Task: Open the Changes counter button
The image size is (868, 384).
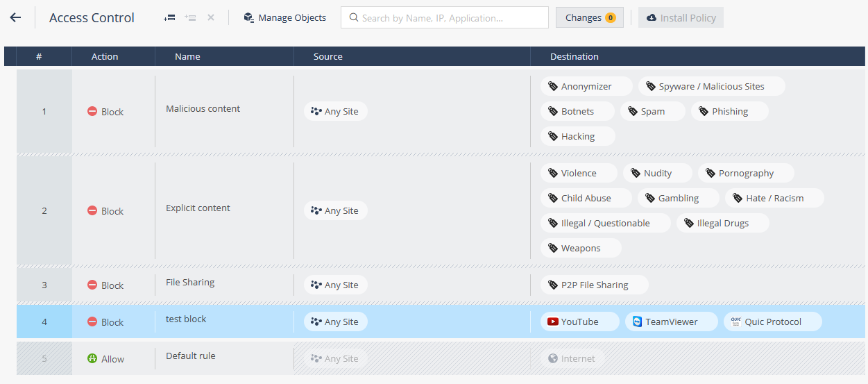Action: [589, 17]
